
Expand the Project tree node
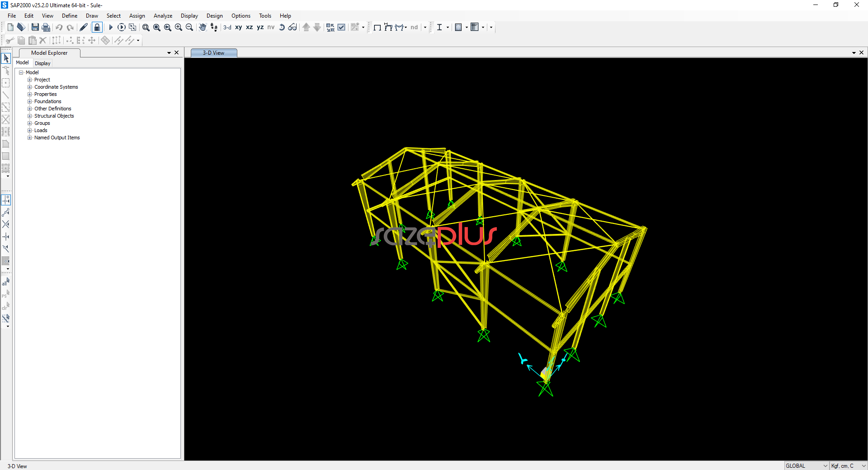pyautogui.click(x=30, y=80)
